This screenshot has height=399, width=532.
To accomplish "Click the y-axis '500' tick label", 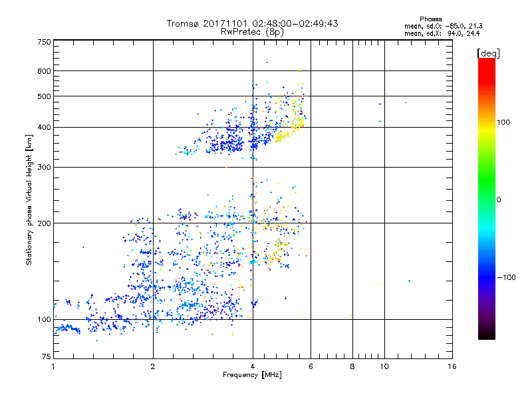I will point(44,96).
